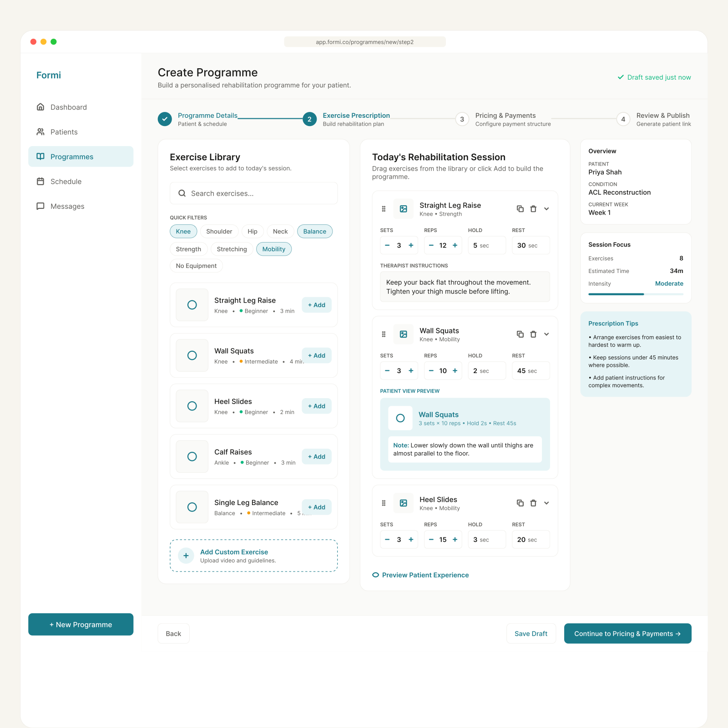Toggle the Knee quick filter
728x728 pixels.
point(183,232)
